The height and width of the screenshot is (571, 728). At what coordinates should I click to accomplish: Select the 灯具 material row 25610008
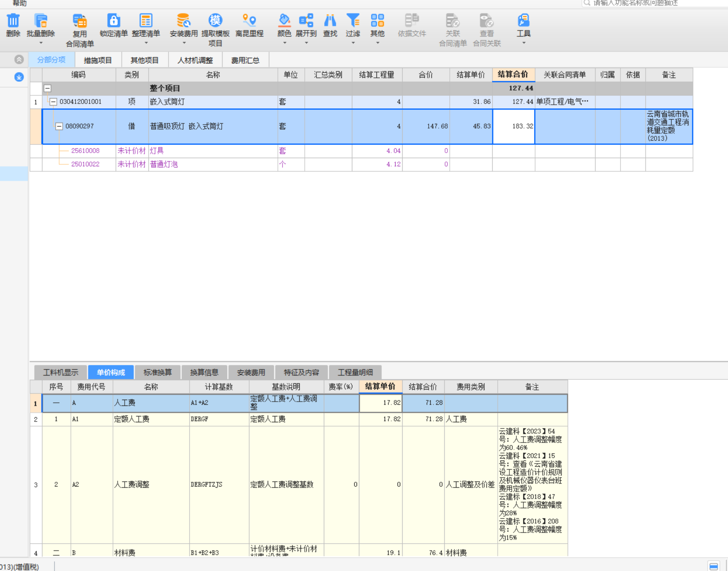[361, 151]
